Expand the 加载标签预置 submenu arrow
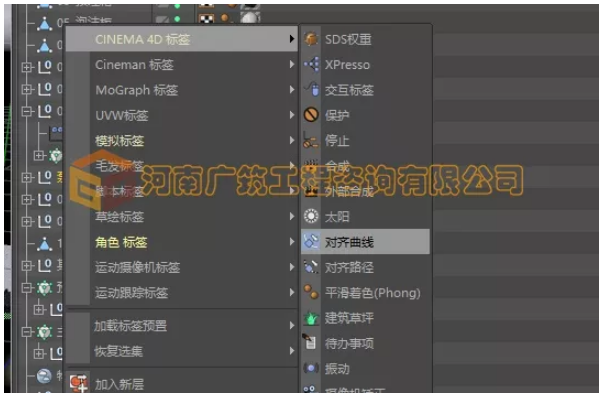This screenshot has width=607, height=398. [292, 326]
